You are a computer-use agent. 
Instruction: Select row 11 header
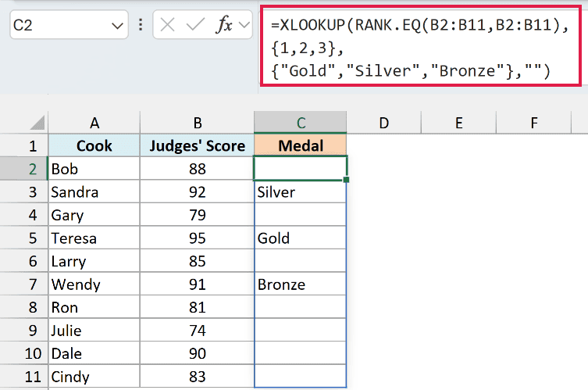tap(24, 377)
